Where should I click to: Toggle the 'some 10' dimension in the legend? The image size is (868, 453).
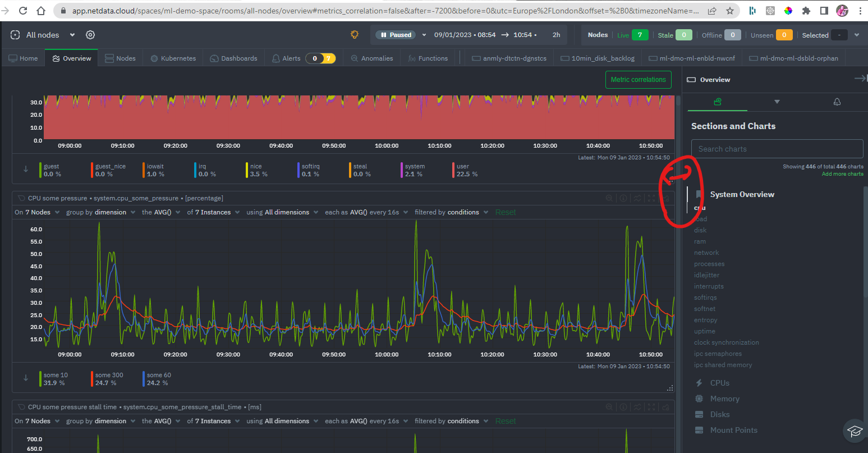(54, 379)
